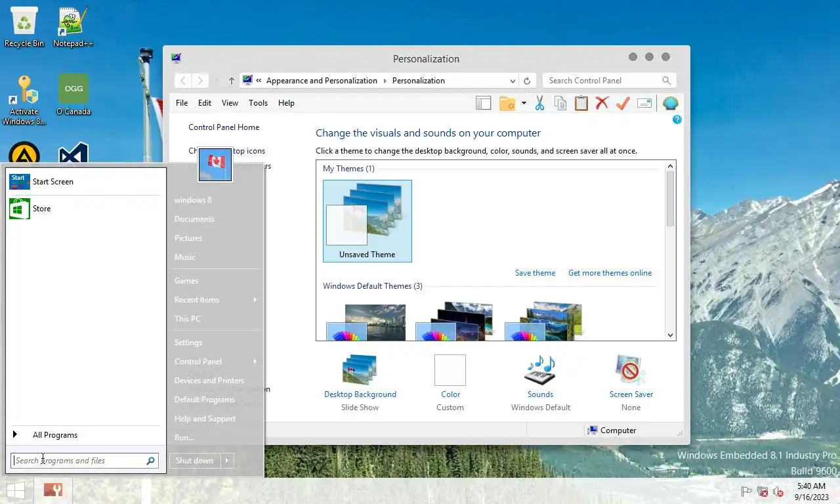Open the recent locations dropdown arrow
The image size is (840, 504).
[x=217, y=81]
